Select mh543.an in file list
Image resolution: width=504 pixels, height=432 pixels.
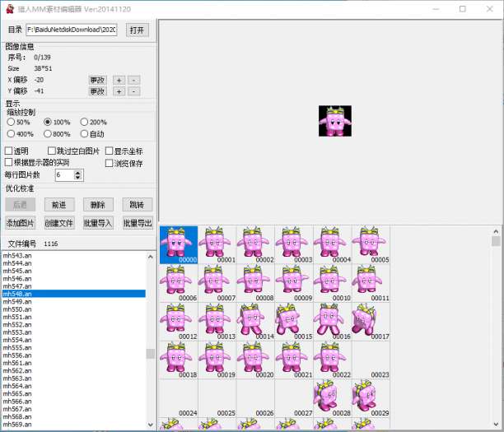pos(74,256)
